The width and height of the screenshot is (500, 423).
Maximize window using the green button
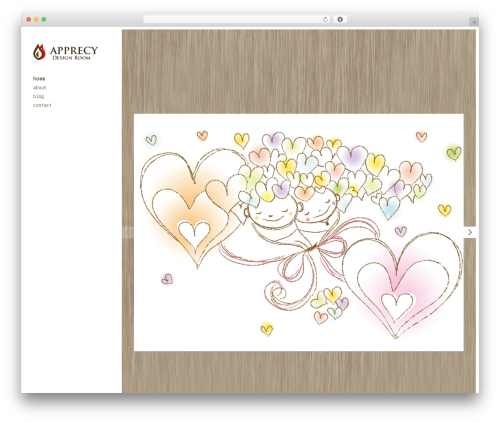pos(44,19)
